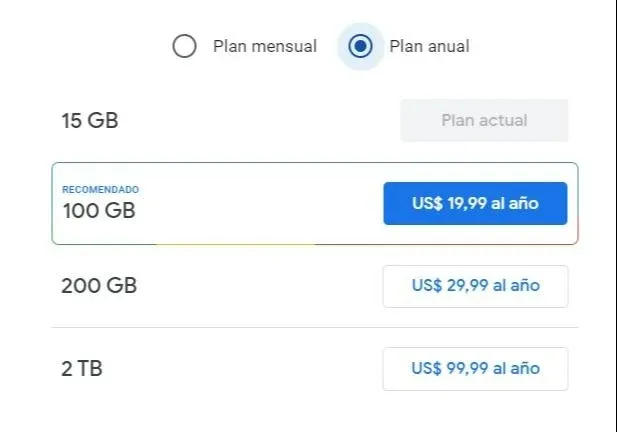
Task: Select the Plan anual radio button
Action: (x=361, y=46)
